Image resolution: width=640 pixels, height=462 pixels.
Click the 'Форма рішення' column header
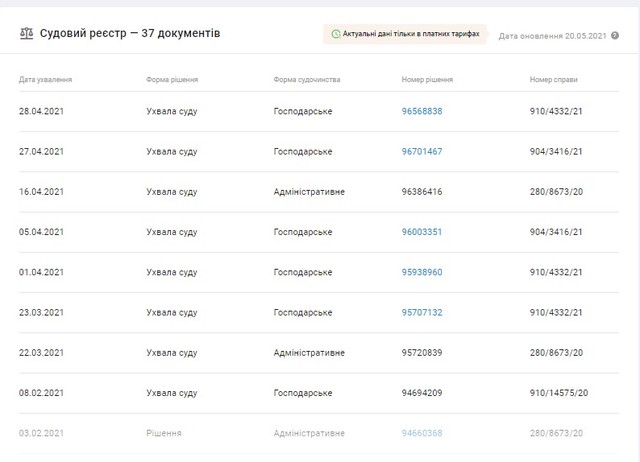[174, 79]
